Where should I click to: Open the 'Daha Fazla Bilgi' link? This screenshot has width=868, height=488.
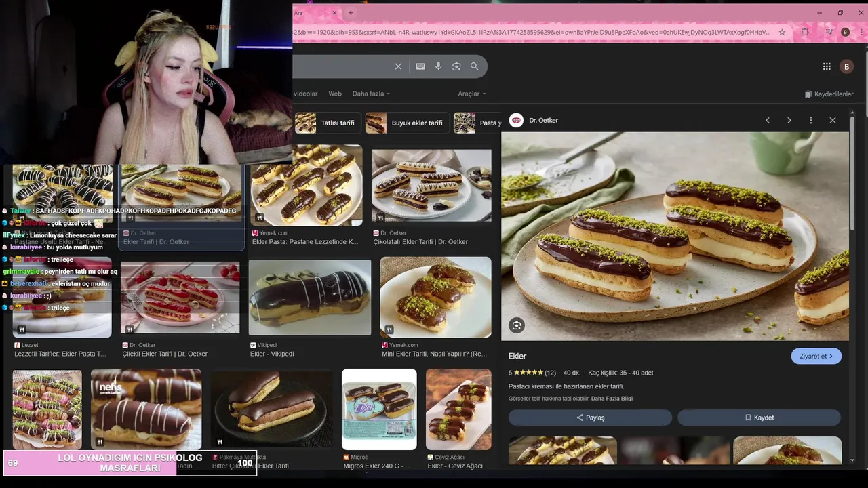612,399
